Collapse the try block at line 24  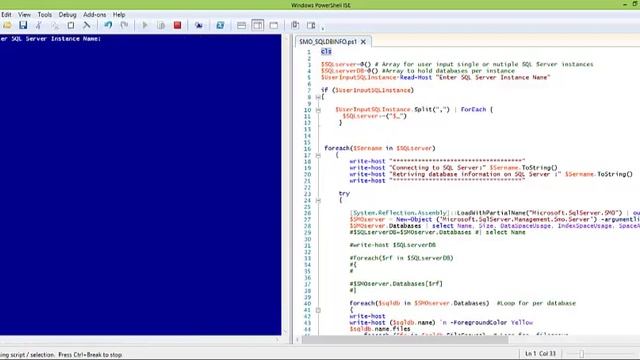tap(318, 200)
